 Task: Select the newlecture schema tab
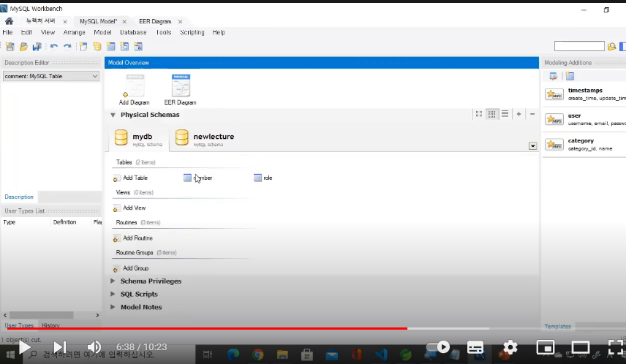[205, 138]
